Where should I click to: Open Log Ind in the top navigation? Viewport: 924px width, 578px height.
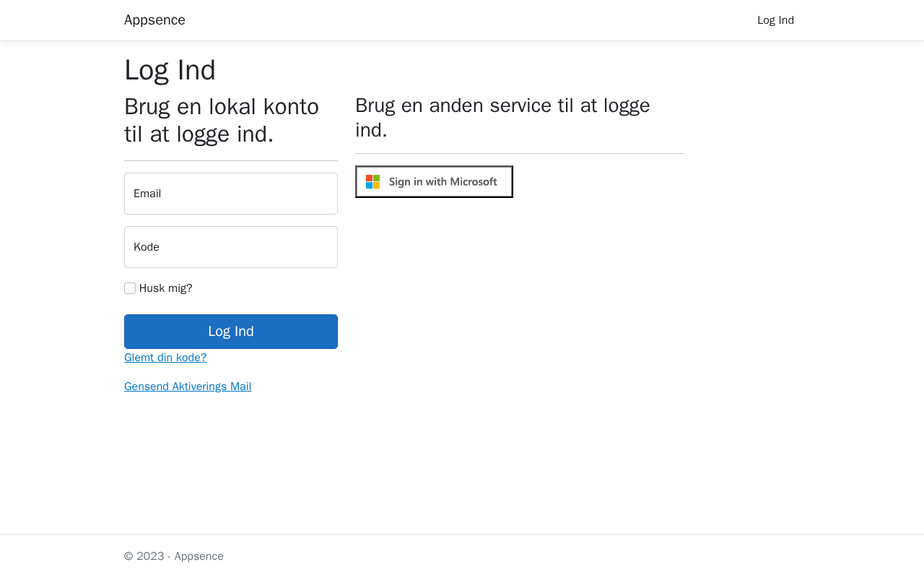pyautogui.click(x=775, y=20)
